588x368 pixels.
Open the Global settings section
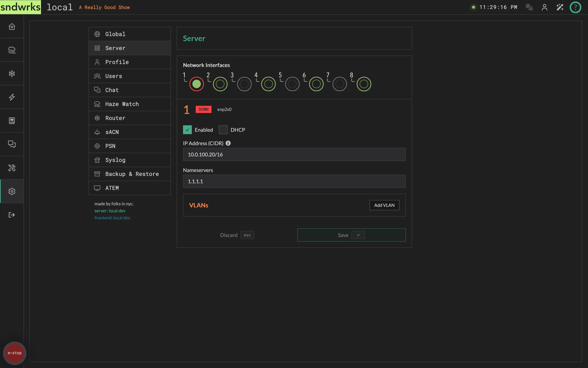pos(130,34)
